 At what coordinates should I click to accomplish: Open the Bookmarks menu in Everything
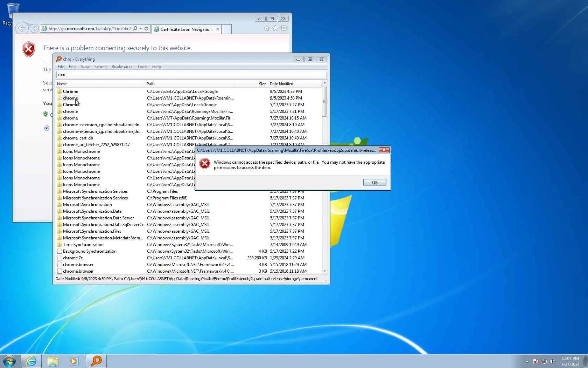coord(122,67)
